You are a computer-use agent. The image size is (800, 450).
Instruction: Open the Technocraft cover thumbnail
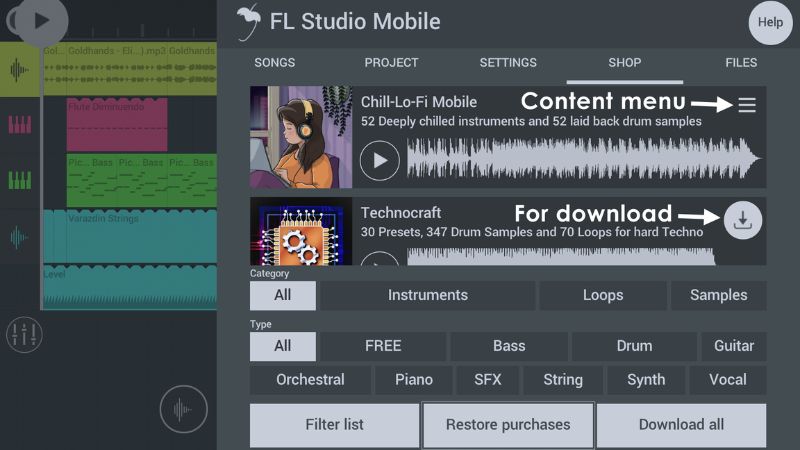(x=301, y=231)
